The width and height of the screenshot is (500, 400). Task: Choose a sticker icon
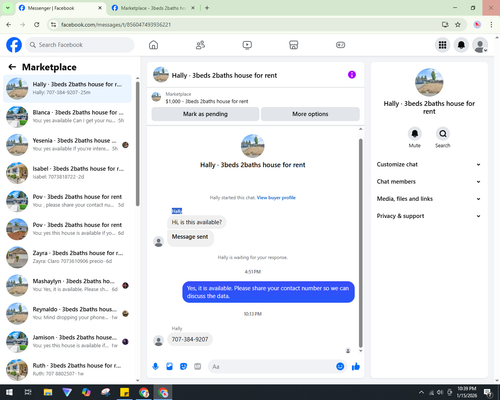[183, 367]
